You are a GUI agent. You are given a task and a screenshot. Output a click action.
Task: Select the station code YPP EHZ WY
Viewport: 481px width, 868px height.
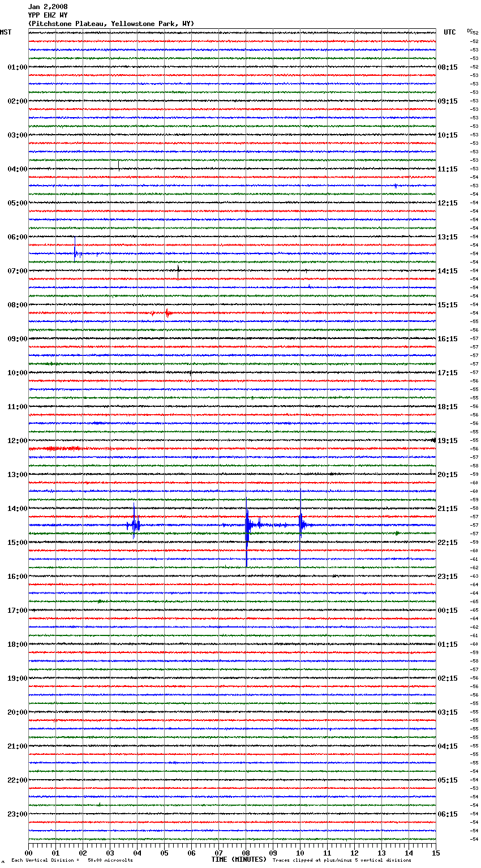(48, 15)
